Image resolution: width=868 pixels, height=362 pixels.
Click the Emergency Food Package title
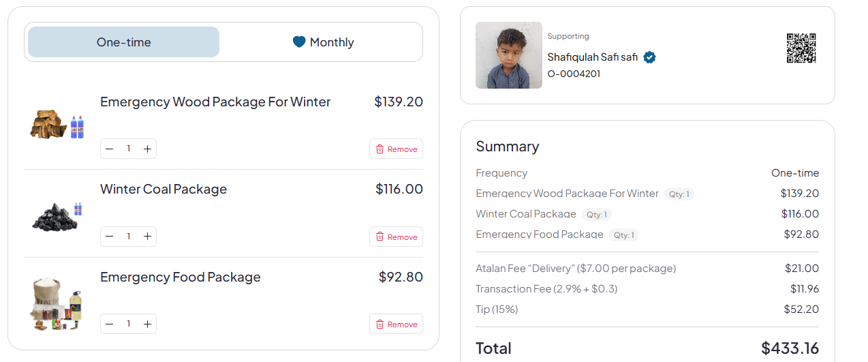[x=181, y=277]
